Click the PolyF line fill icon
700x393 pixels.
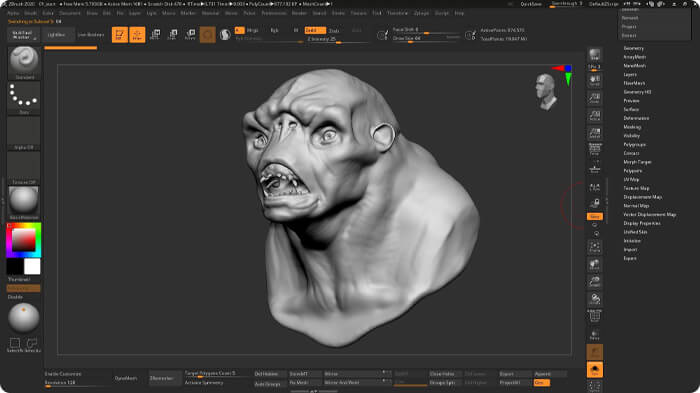point(595,316)
